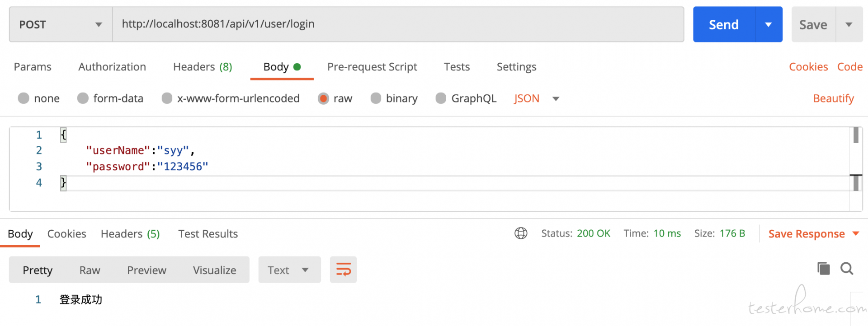Screen dimensions: 868x326
Task: Copy response with the clipboard icon
Action: pos(824,269)
